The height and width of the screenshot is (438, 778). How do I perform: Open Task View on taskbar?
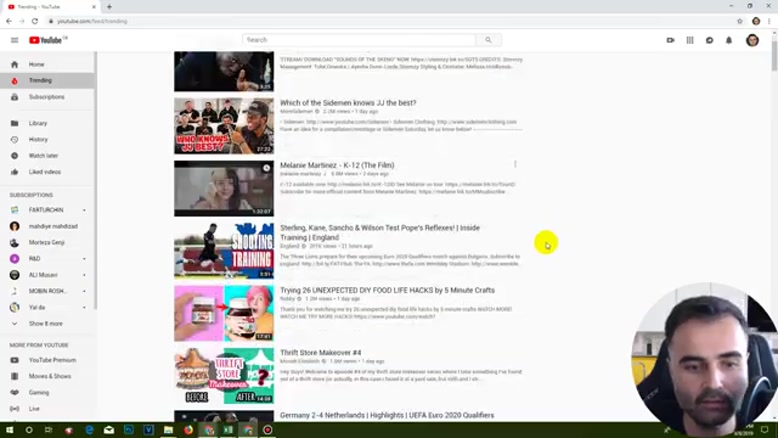pos(48,430)
